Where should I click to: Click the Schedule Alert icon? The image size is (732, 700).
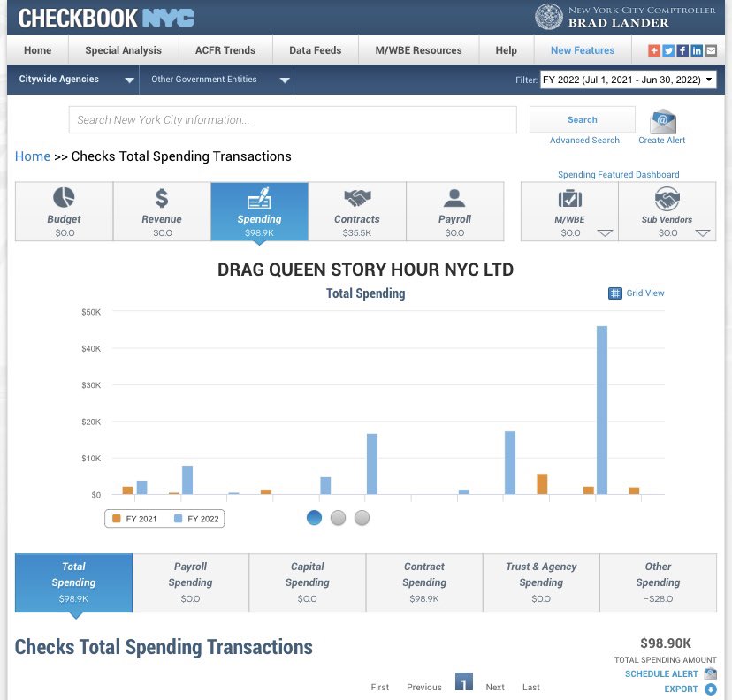pos(711,673)
